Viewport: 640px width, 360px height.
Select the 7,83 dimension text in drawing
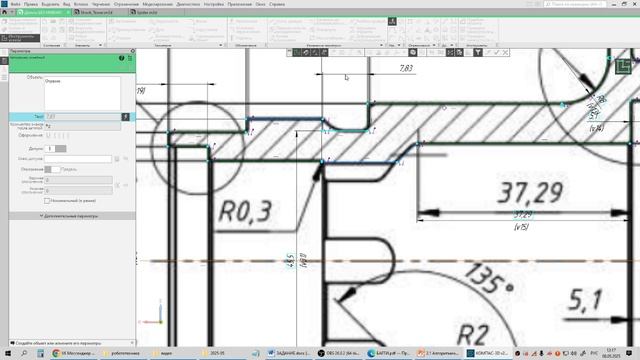click(406, 68)
